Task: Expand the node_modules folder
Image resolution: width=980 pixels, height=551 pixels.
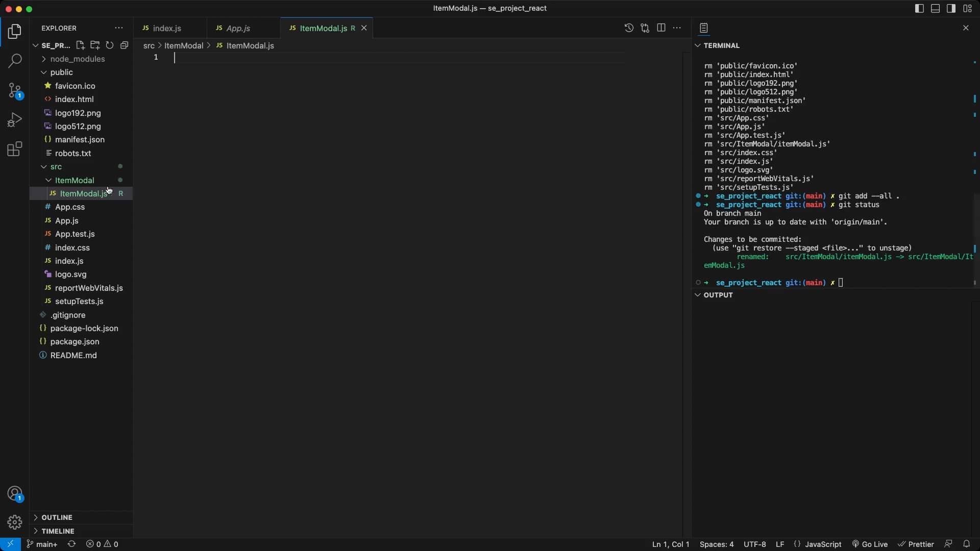Action: pyautogui.click(x=77, y=59)
